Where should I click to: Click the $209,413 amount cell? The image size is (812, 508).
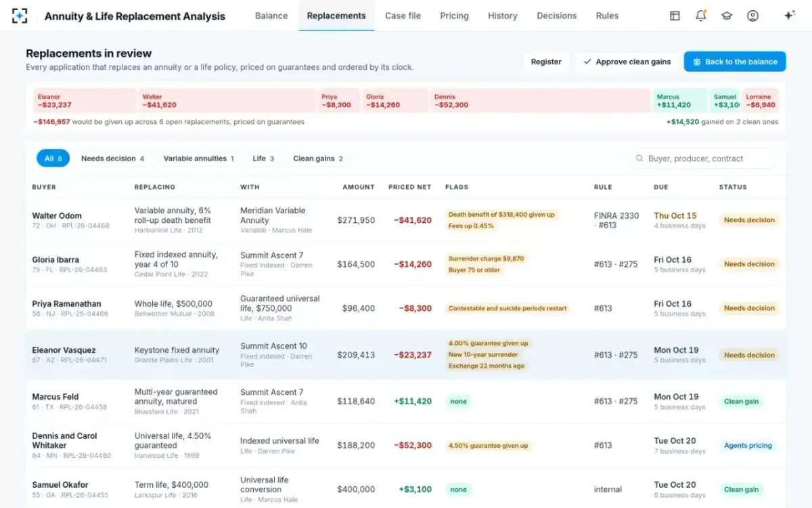point(356,355)
